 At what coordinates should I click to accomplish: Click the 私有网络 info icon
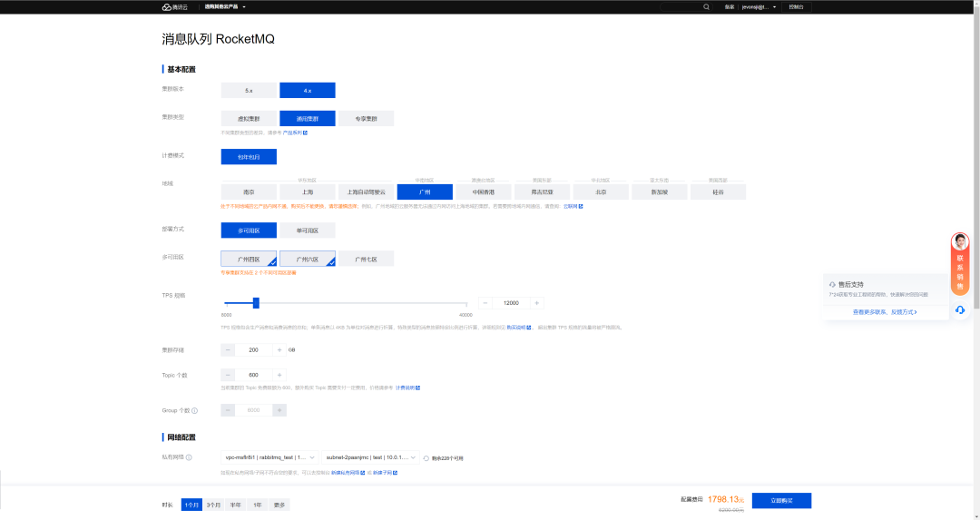click(189, 457)
